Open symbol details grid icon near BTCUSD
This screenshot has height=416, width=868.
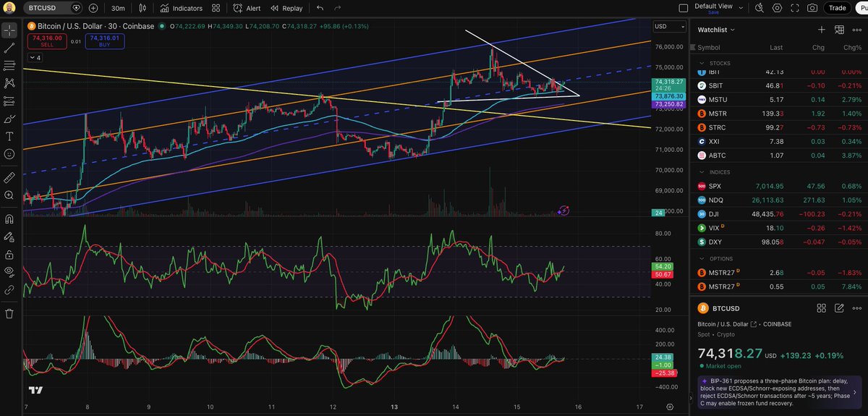coord(821,307)
